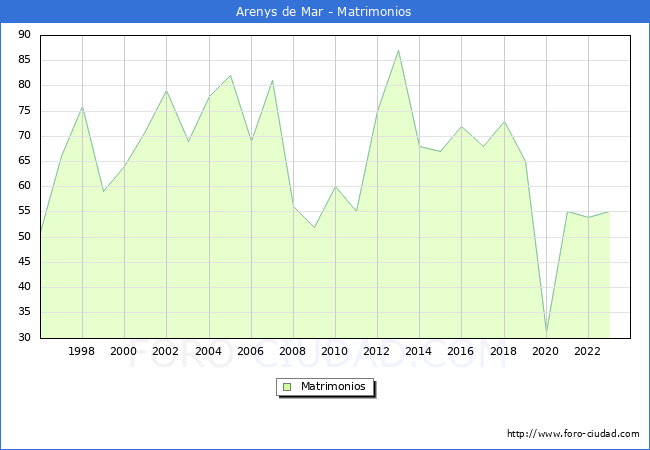This screenshot has width=650, height=450.
Task: Click the 2012 x-axis year label
Action: [x=377, y=351]
